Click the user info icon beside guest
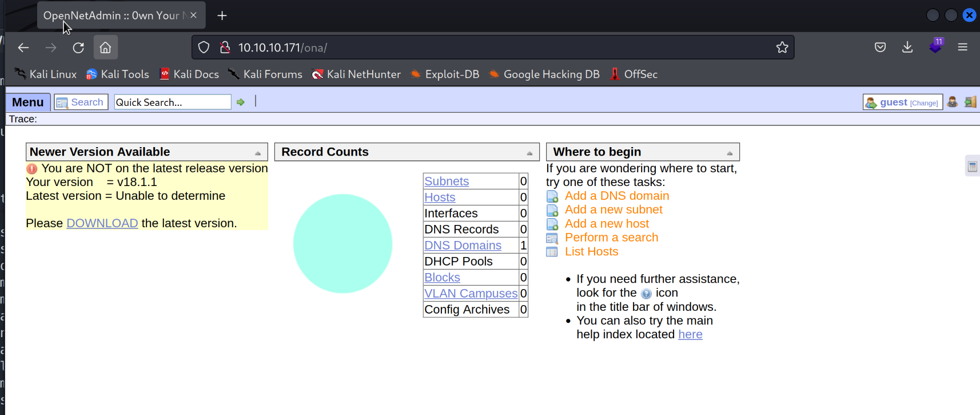This screenshot has width=980, height=415. (x=952, y=102)
